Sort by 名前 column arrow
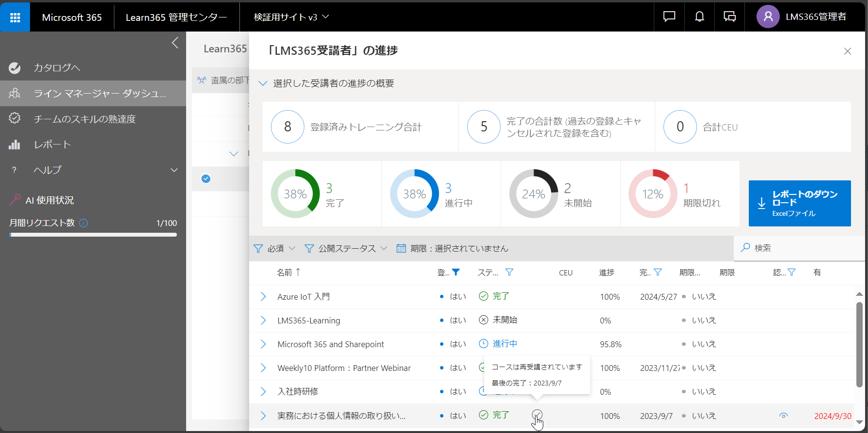The image size is (868, 433). (298, 272)
